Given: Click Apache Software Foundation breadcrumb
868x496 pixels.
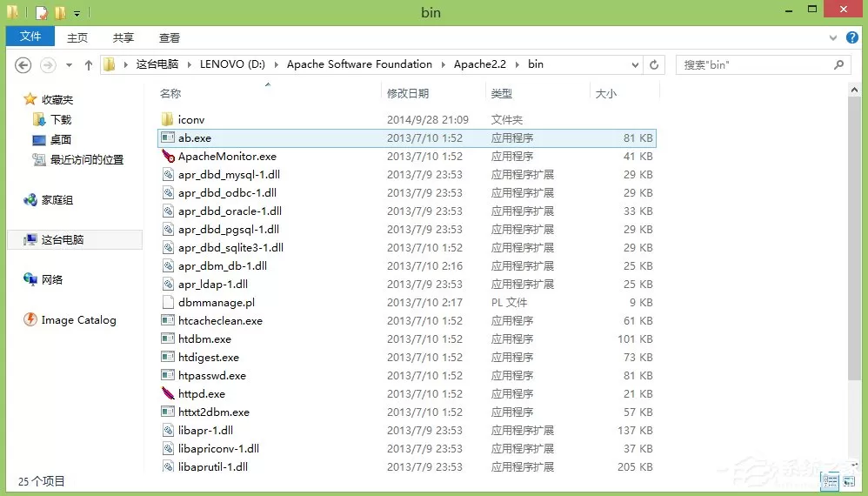Looking at the screenshot, I should 359,64.
